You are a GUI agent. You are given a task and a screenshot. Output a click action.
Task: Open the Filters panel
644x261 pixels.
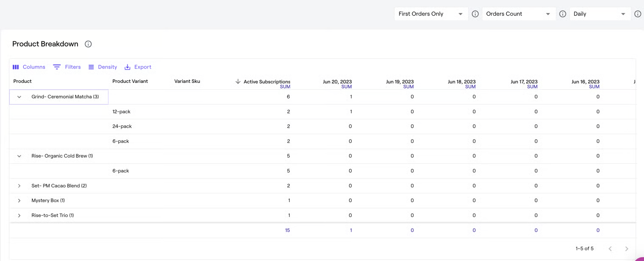click(67, 67)
